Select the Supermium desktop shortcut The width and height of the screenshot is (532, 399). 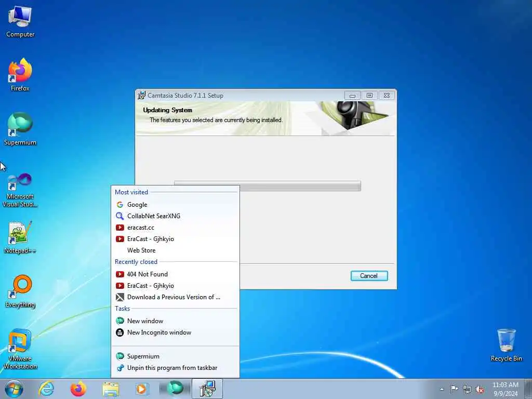click(x=20, y=129)
